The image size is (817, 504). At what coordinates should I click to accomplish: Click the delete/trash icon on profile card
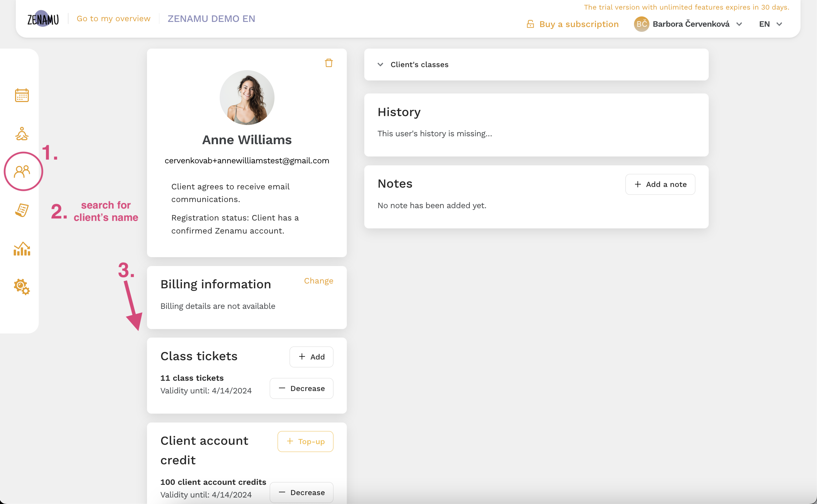tap(329, 63)
